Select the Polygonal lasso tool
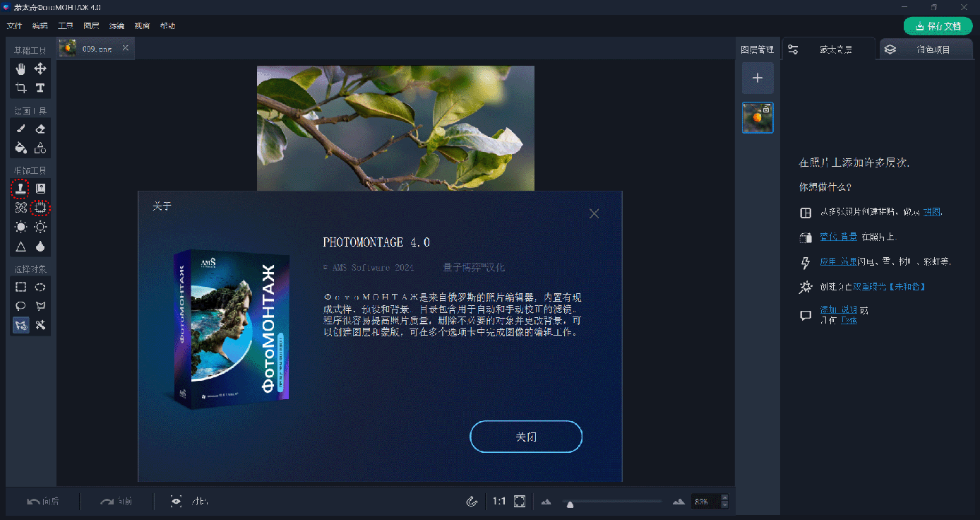The width and height of the screenshot is (980, 520). click(x=40, y=306)
